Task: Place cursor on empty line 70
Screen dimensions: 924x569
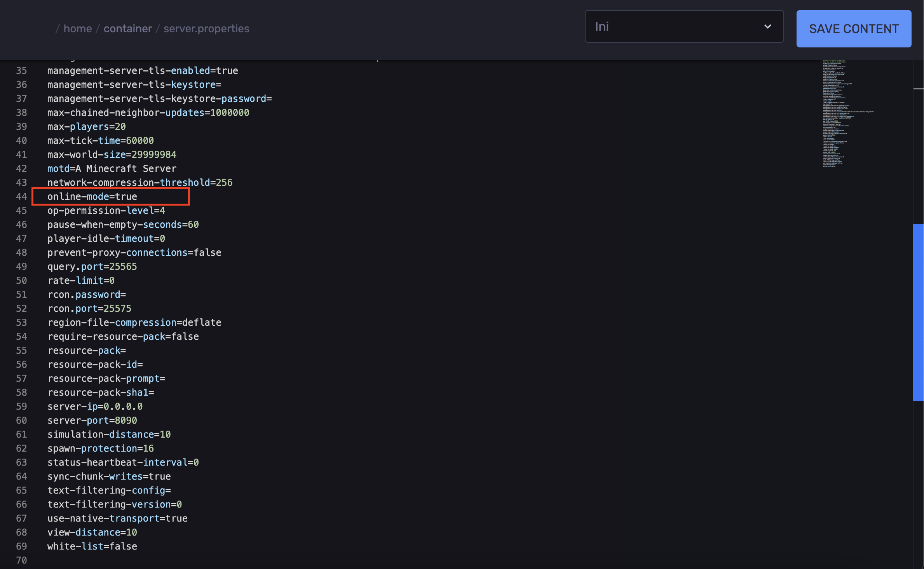Action: click(117, 560)
